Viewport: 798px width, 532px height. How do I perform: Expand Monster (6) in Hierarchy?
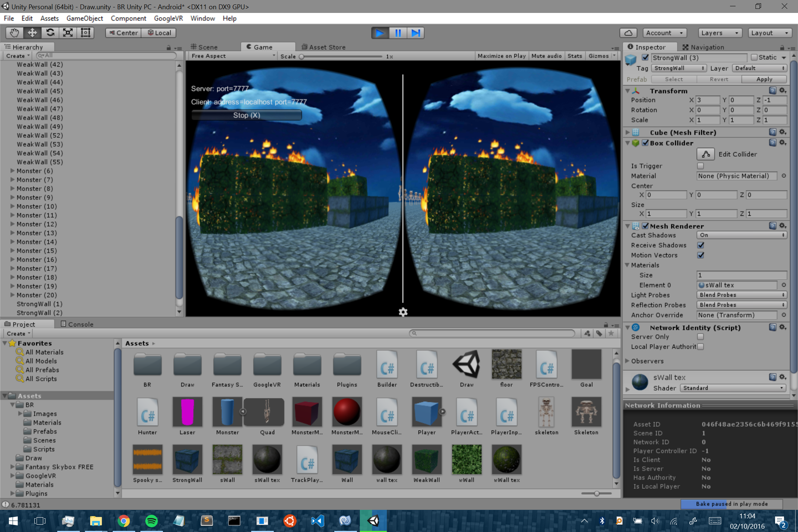[13, 171]
